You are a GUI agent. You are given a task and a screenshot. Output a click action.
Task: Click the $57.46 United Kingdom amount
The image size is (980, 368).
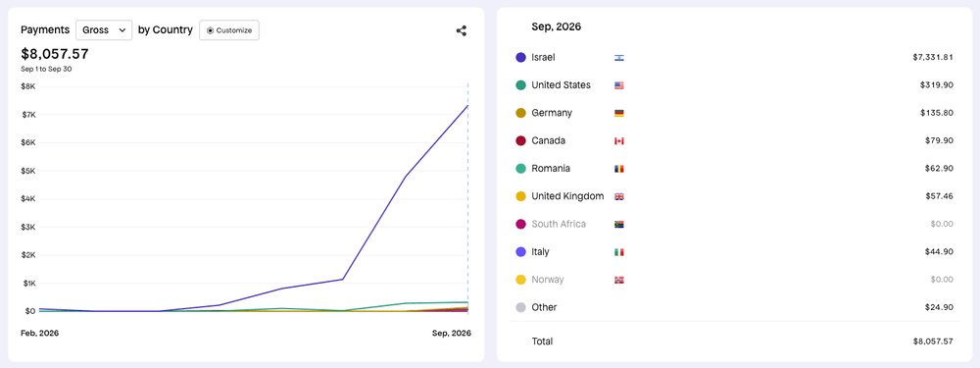[x=939, y=196]
